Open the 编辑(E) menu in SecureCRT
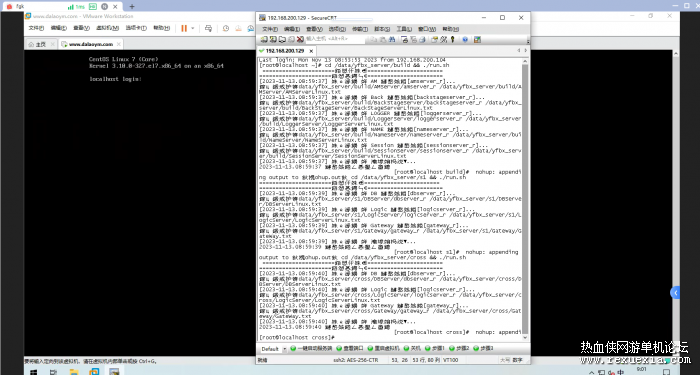The height and width of the screenshot is (375, 700). [x=292, y=29]
